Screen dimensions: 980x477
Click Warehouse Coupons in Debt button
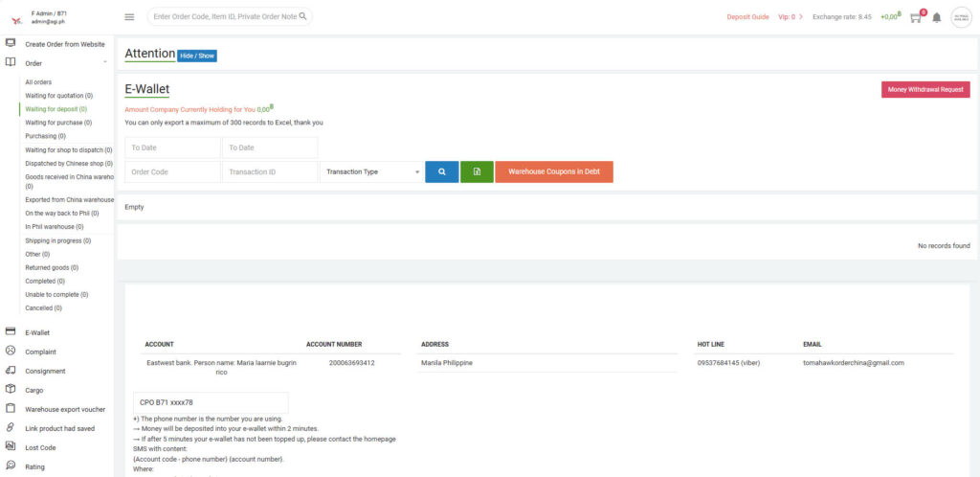point(553,171)
